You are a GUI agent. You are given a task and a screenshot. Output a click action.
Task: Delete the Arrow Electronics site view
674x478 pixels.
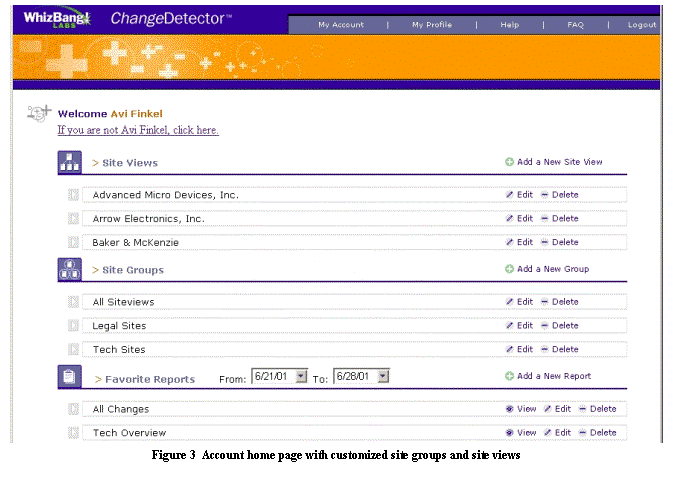tap(565, 218)
